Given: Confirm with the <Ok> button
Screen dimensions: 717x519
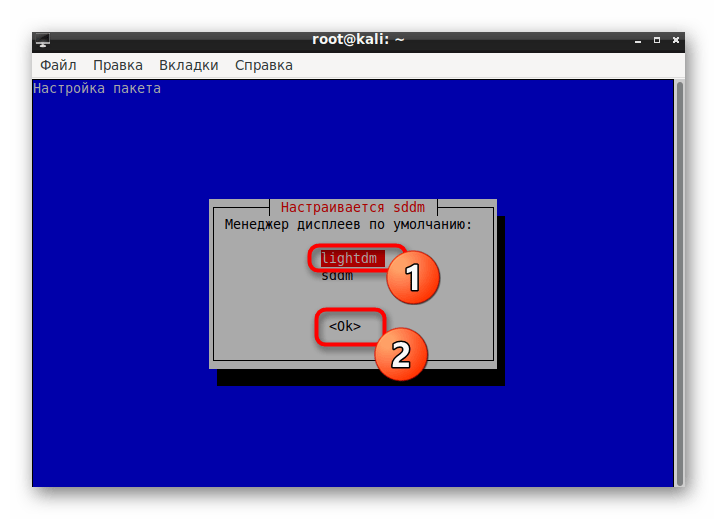Looking at the screenshot, I should pyautogui.click(x=345, y=326).
